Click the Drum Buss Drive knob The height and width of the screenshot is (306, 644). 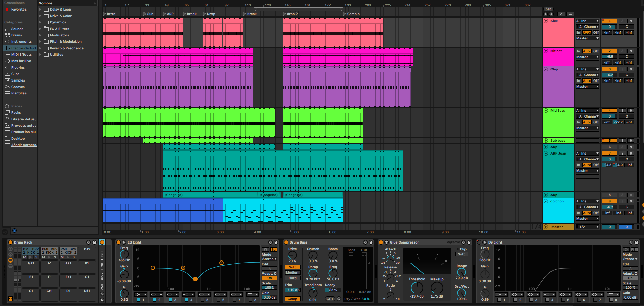tap(292, 255)
